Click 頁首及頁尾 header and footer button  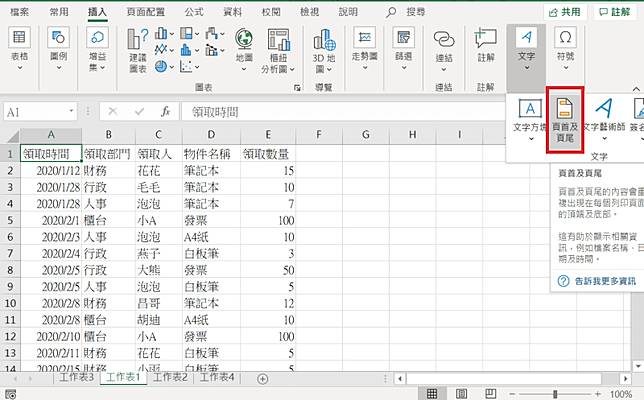[x=565, y=120]
